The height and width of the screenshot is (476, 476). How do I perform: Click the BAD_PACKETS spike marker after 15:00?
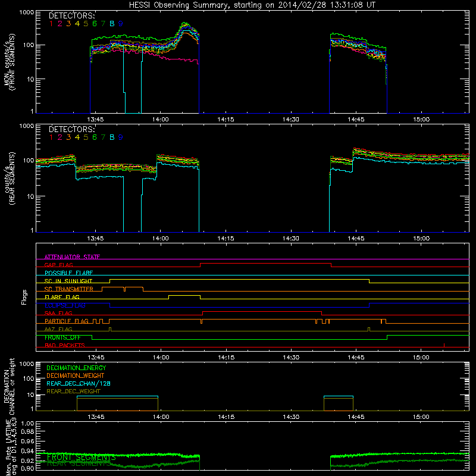(x=444, y=345)
